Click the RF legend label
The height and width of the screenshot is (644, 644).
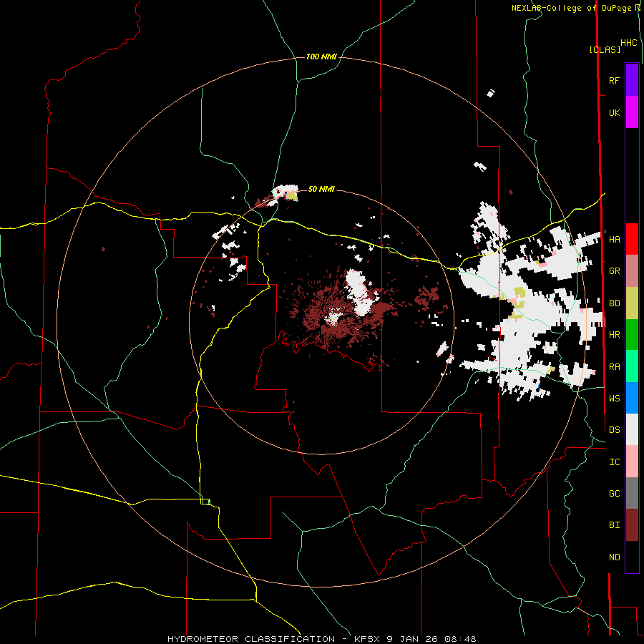[614, 80]
